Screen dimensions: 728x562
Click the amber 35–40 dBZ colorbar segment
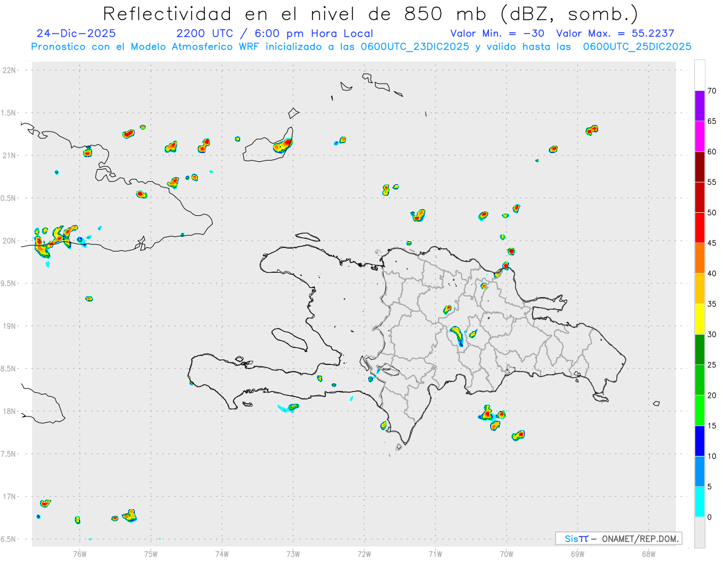699,289
